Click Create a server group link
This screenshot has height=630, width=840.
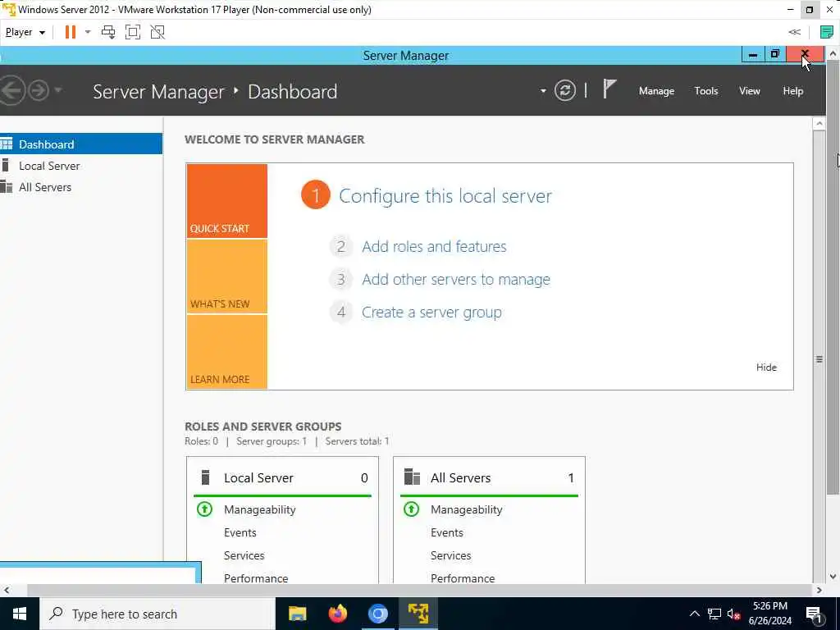tap(431, 313)
